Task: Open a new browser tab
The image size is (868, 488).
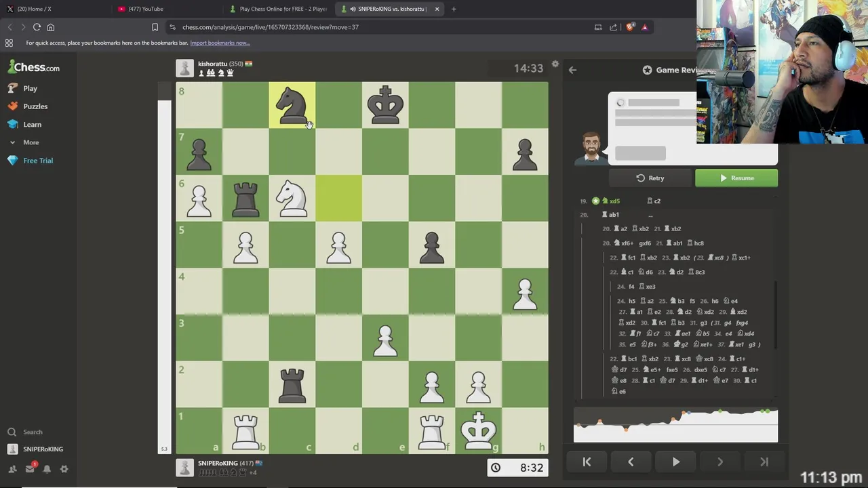Action: (454, 9)
